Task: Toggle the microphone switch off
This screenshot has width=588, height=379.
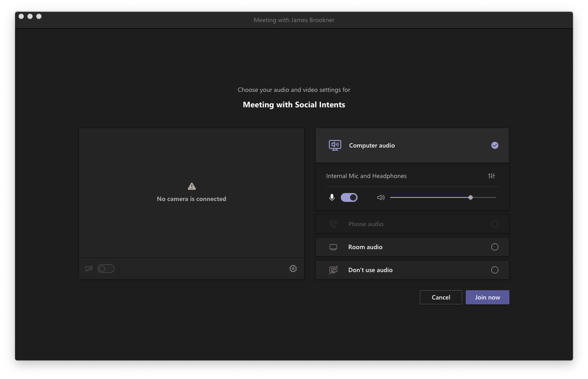Action: (349, 197)
